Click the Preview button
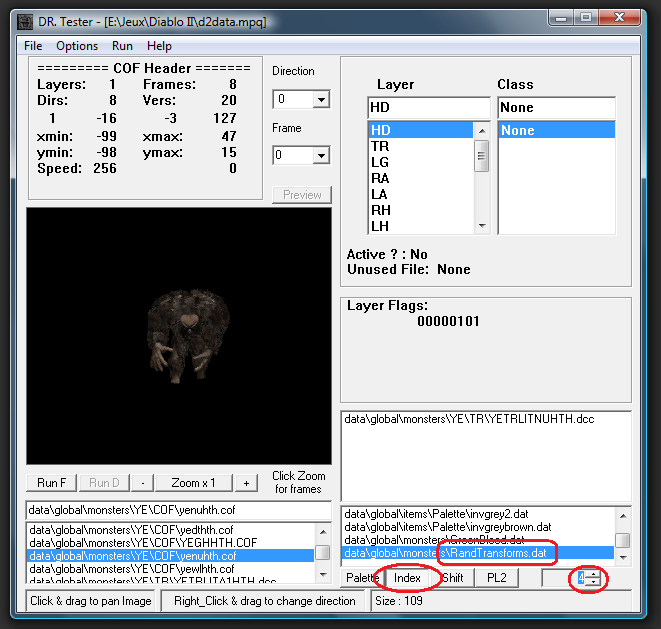Screen dimensions: 661x629 302,195
